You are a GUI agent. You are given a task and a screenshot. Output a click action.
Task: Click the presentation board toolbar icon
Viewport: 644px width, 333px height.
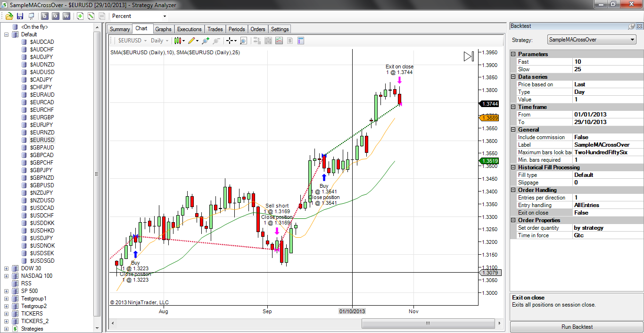[31, 16]
